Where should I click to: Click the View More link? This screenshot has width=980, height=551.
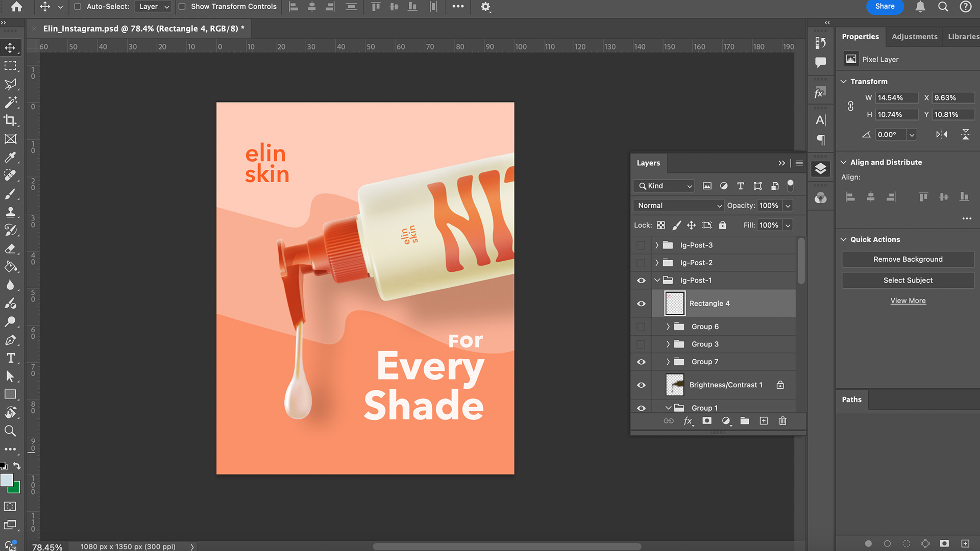point(908,301)
